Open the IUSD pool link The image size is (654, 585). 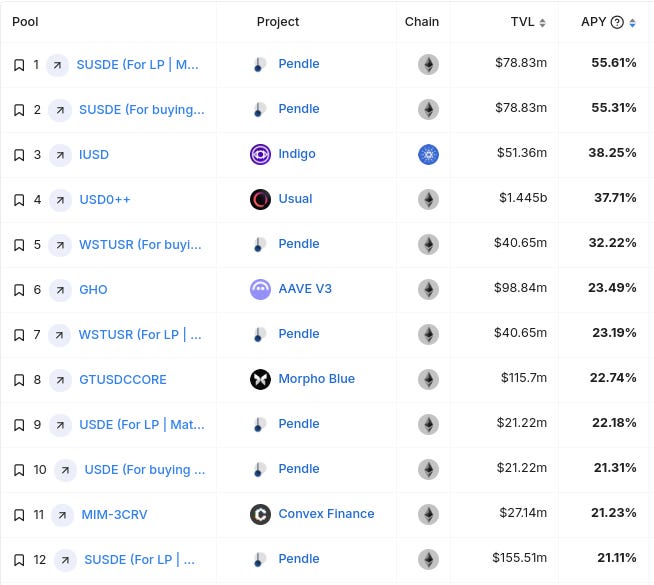click(x=94, y=155)
